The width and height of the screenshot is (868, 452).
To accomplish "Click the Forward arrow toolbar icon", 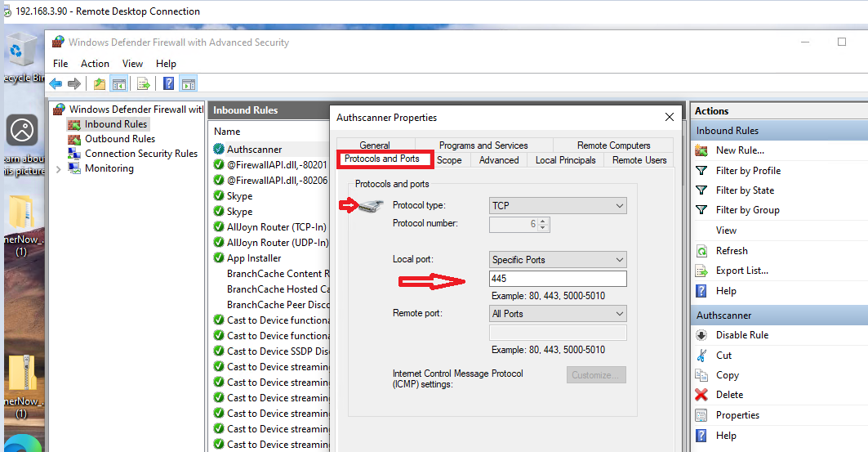I will coord(74,83).
